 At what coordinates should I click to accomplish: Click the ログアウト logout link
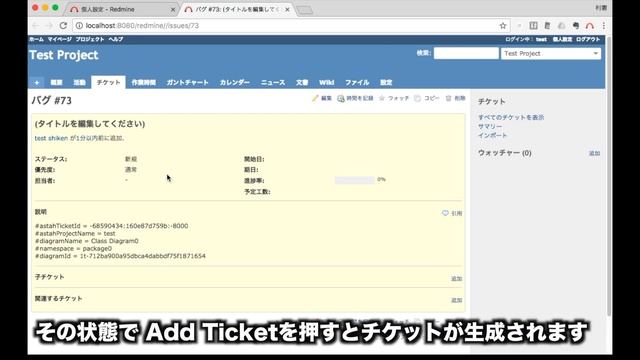click(x=588, y=39)
